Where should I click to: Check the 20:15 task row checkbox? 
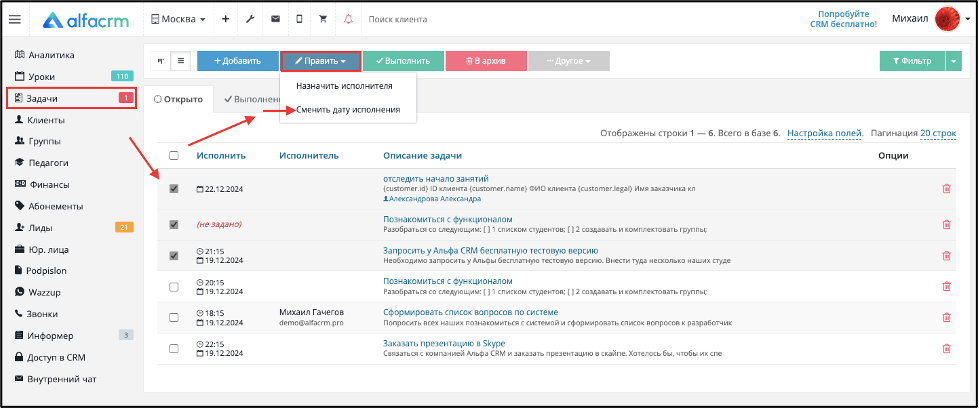click(x=174, y=287)
